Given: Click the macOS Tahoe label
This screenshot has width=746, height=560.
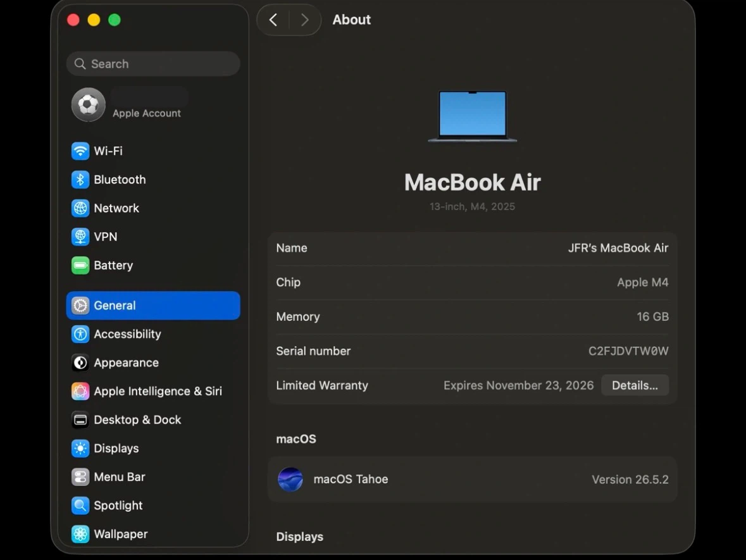Looking at the screenshot, I should point(351,479).
